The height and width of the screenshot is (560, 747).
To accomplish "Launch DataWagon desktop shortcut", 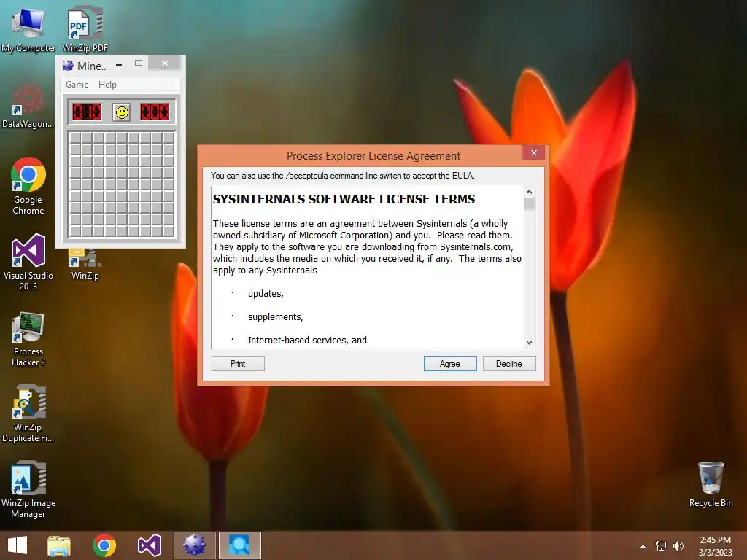I will coord(28,106).
